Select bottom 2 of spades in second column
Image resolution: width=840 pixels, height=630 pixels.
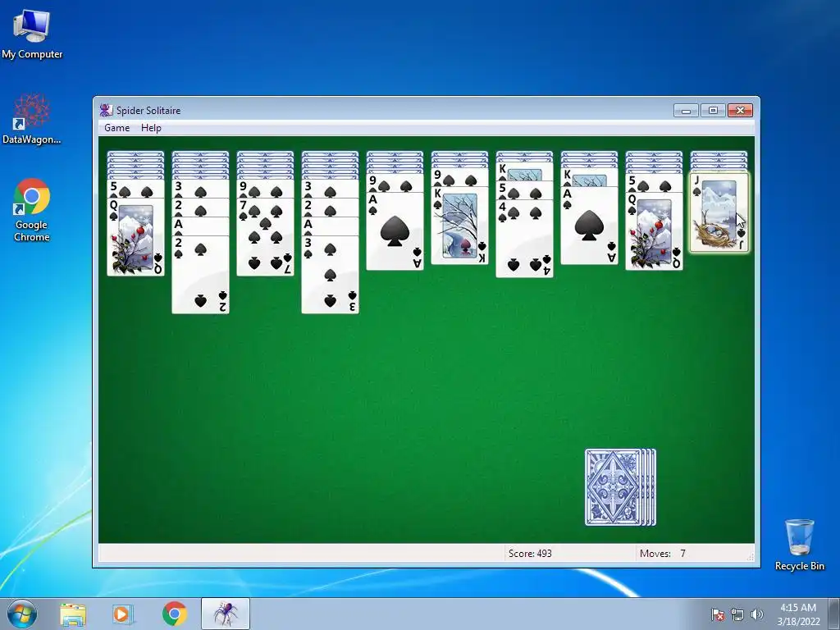click(200, 275)
